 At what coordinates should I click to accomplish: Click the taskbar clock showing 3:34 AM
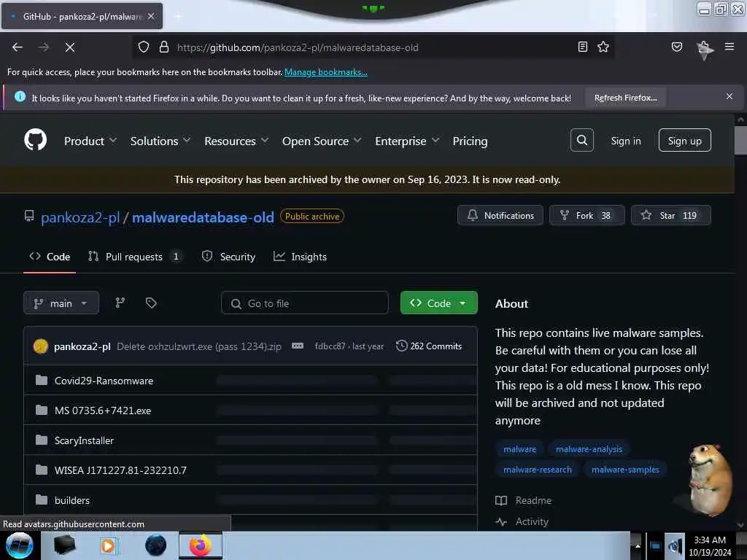tap(710, 545)
